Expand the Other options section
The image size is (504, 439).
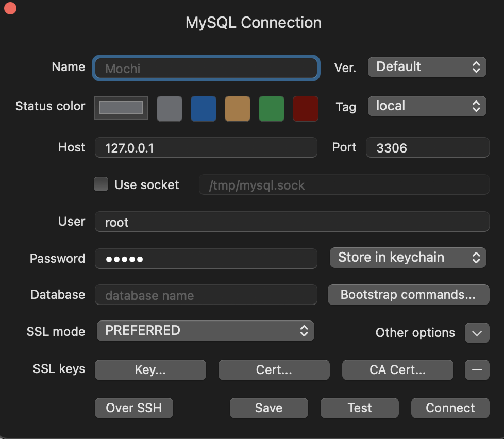pyautogui.click(x=477, y=333)
